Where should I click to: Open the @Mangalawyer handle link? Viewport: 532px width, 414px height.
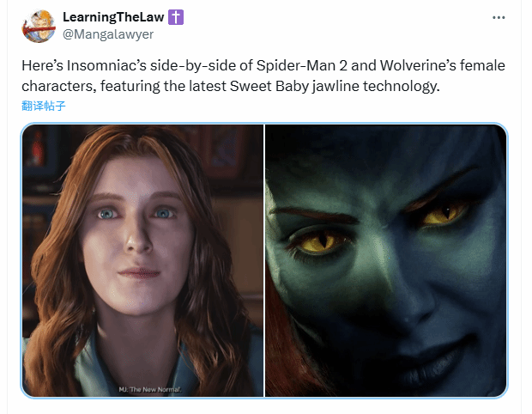[x=108, y=34]
